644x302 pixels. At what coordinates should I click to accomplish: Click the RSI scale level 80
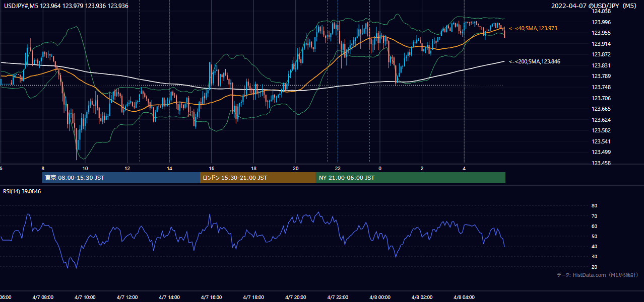click(x=594, y=206)
